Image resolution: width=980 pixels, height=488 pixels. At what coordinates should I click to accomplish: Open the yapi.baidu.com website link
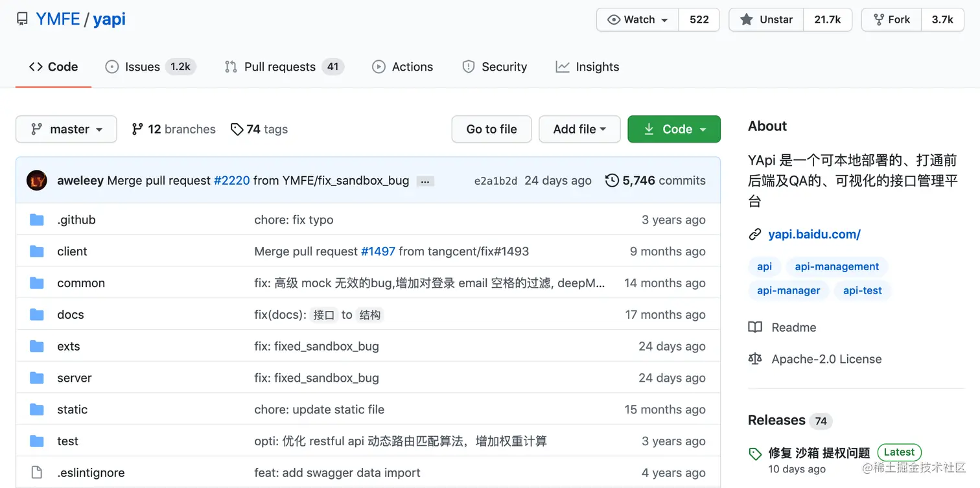point(814,235)
